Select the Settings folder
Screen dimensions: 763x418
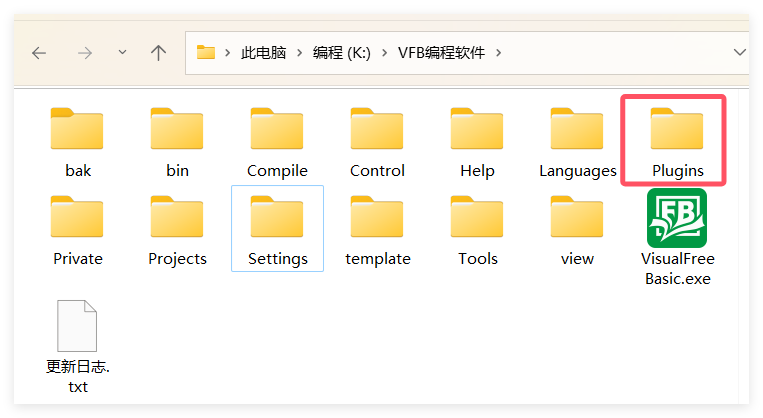click(277, 218)
